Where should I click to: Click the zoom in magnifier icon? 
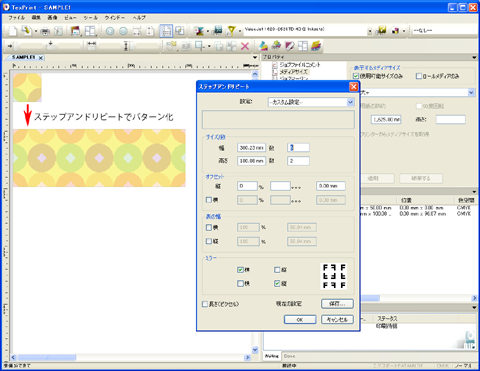110,31
